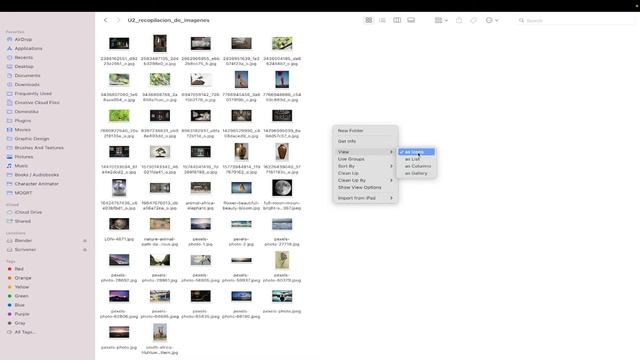Select the animal-africa-elephant image thumbnail
The image size is (640, 360).
(x=200, y=188)
